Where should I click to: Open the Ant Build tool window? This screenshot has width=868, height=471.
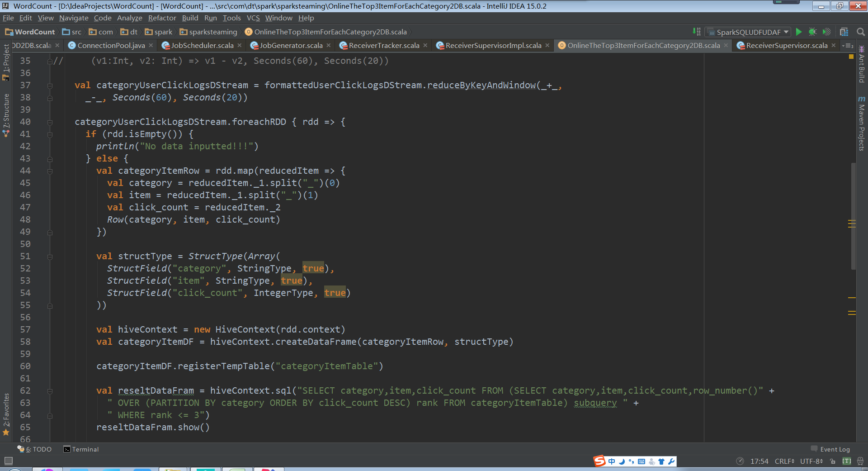tap(862, 64)
